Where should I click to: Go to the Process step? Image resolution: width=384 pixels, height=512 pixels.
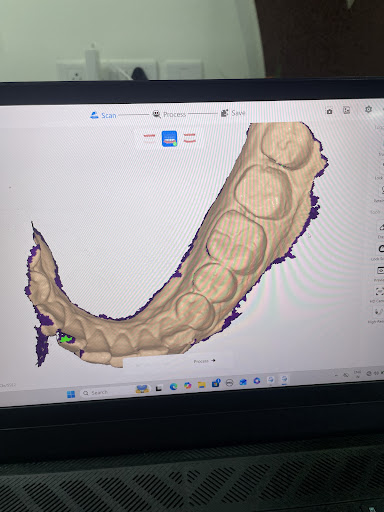(169, 114)
